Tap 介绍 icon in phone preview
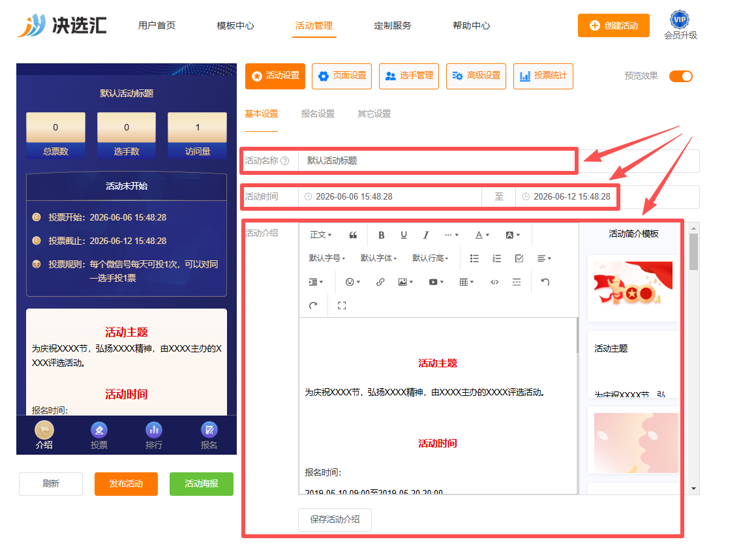756x548 pixels. click(44, 435)
